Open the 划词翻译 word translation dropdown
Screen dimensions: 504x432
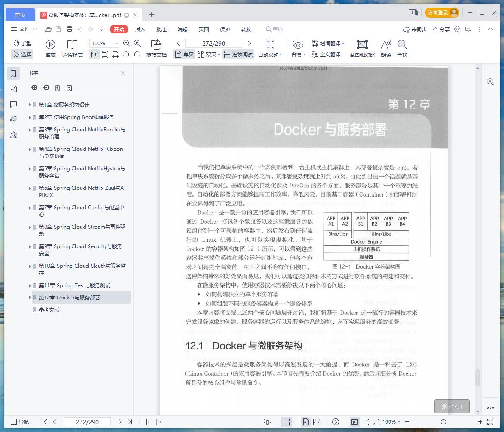tap(328, 43)
